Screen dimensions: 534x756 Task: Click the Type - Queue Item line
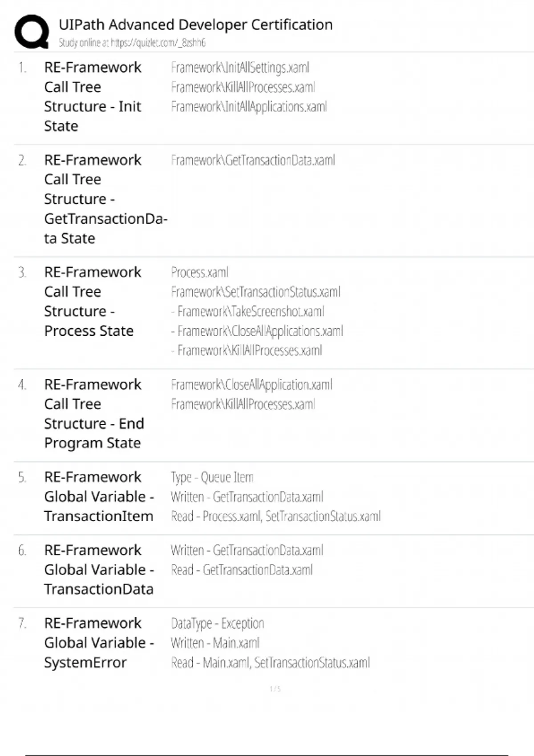point(212,477)
